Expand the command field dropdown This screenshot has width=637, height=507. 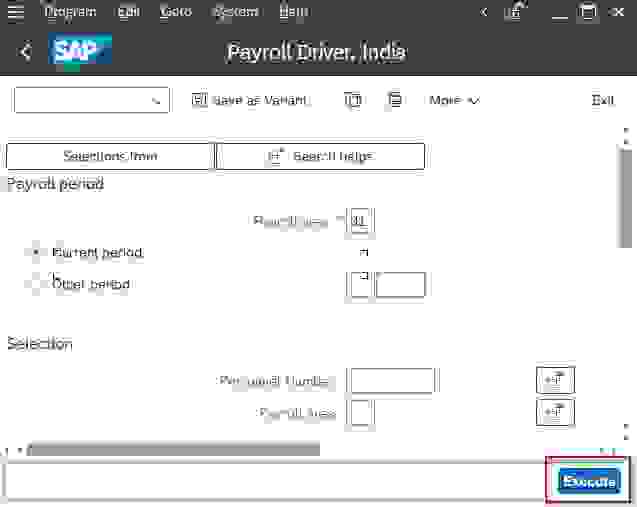coord(156,100)
